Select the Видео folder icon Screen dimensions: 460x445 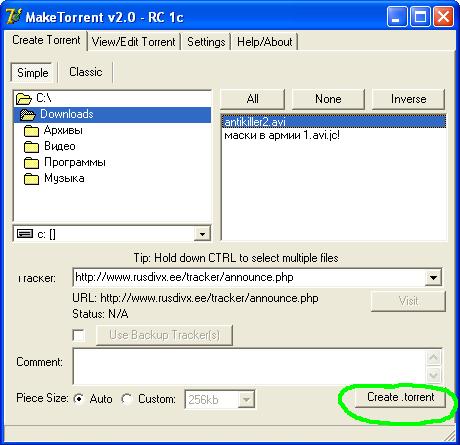pos(31,147)
